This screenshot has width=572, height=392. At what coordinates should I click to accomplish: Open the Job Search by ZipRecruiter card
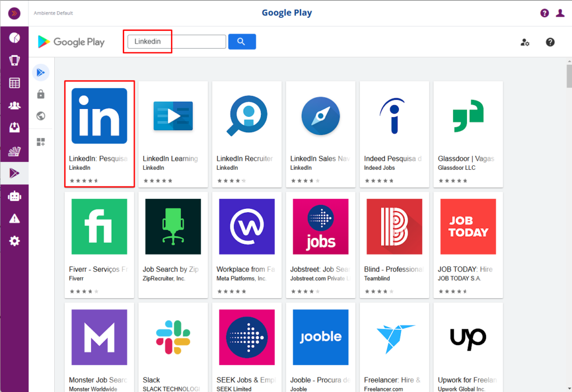coord(173,245)
